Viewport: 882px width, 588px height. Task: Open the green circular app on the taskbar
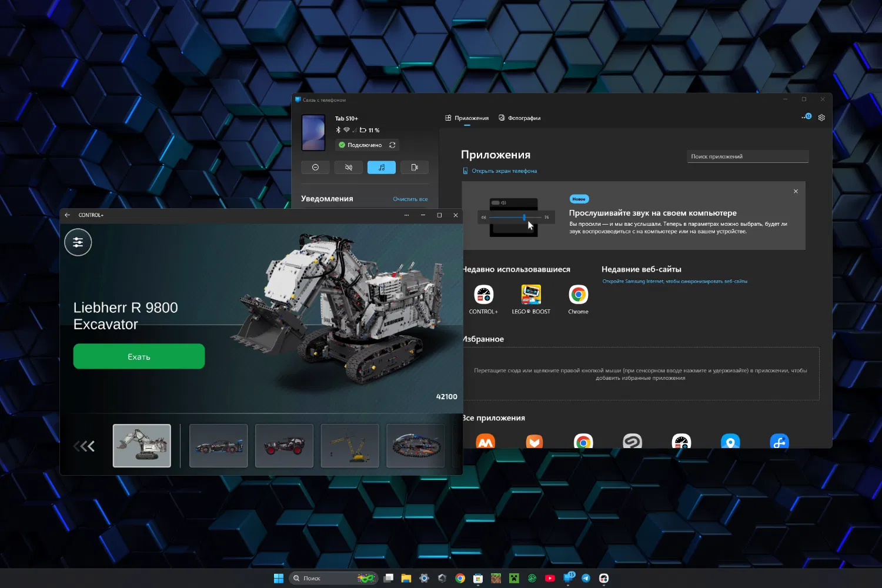(532, 578)
